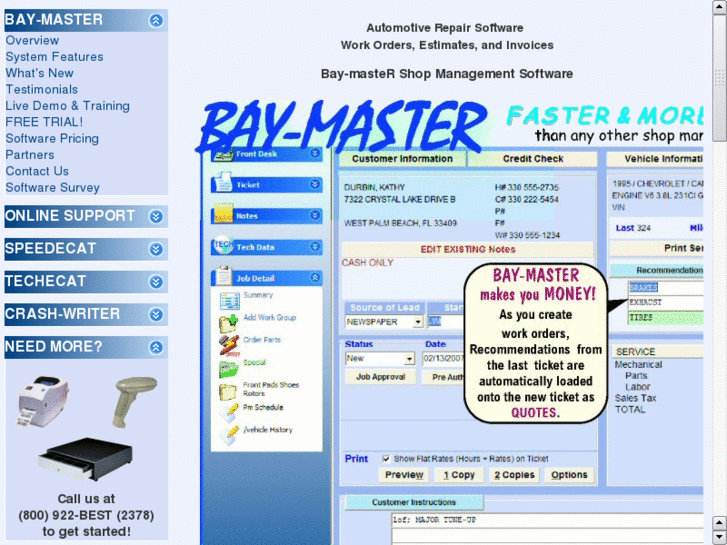This screenshot has height=545, width=727.
Task: Click the Notes panel icon
Action: click(223, 213)
